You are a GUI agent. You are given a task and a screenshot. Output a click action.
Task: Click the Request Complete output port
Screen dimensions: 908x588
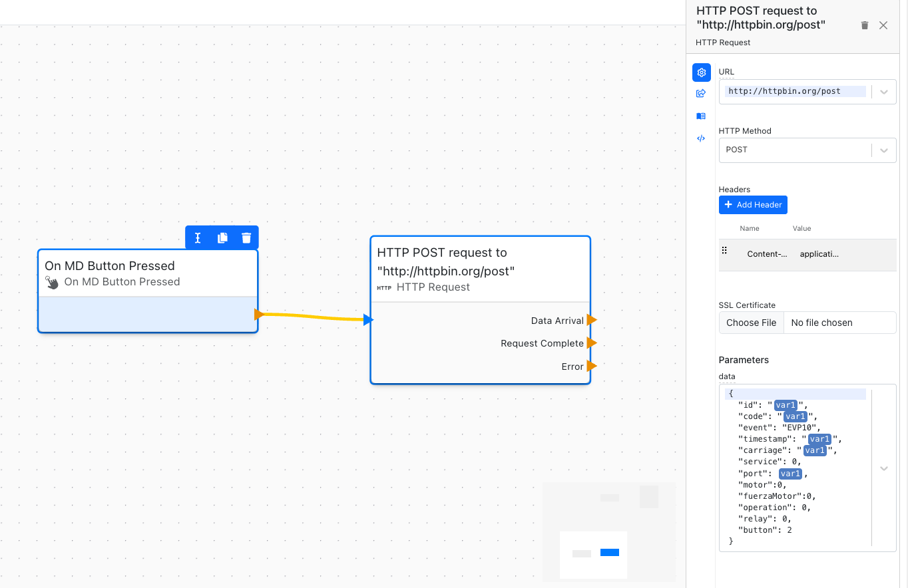591,343
